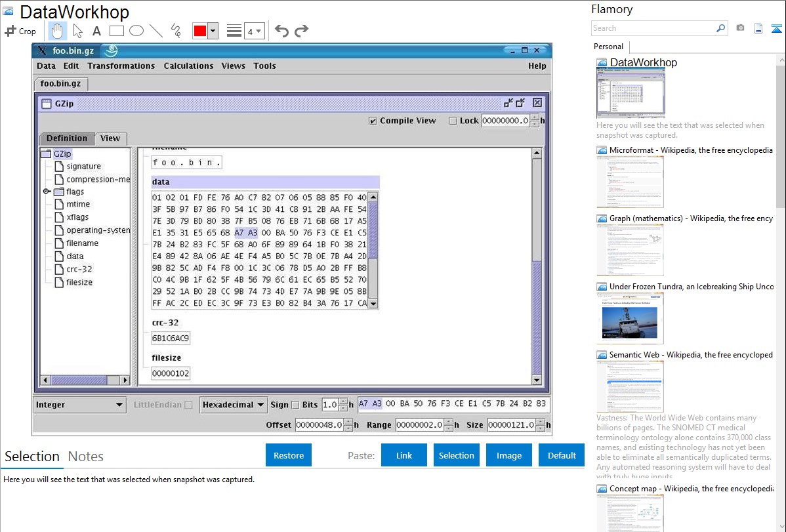Pick the rectangle shape tool
This screenshot has width=786, height=532.
[116, 31]
